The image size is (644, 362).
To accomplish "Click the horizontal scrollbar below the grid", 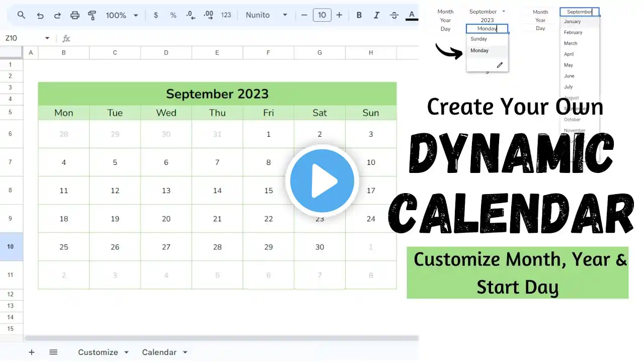I will (x=221, y=338).
